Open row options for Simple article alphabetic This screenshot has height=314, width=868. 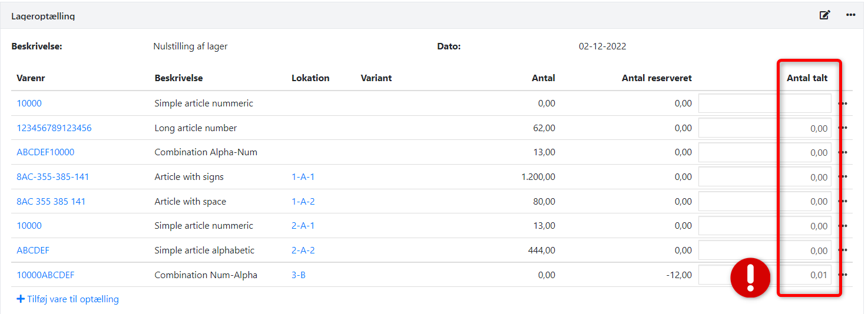coord(843,250)
